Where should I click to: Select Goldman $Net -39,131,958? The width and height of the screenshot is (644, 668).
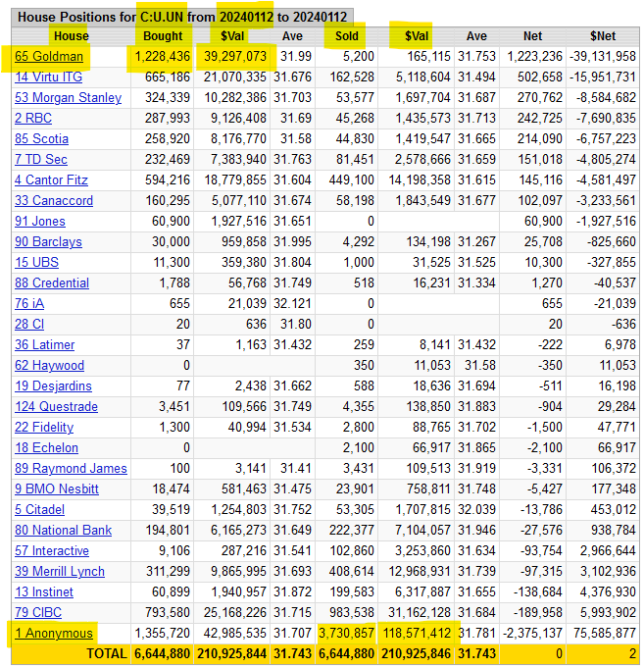pos(602,56)
